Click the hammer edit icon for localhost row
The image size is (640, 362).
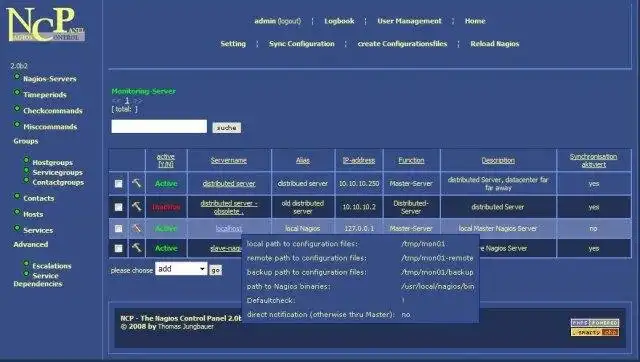coord(136,228)
